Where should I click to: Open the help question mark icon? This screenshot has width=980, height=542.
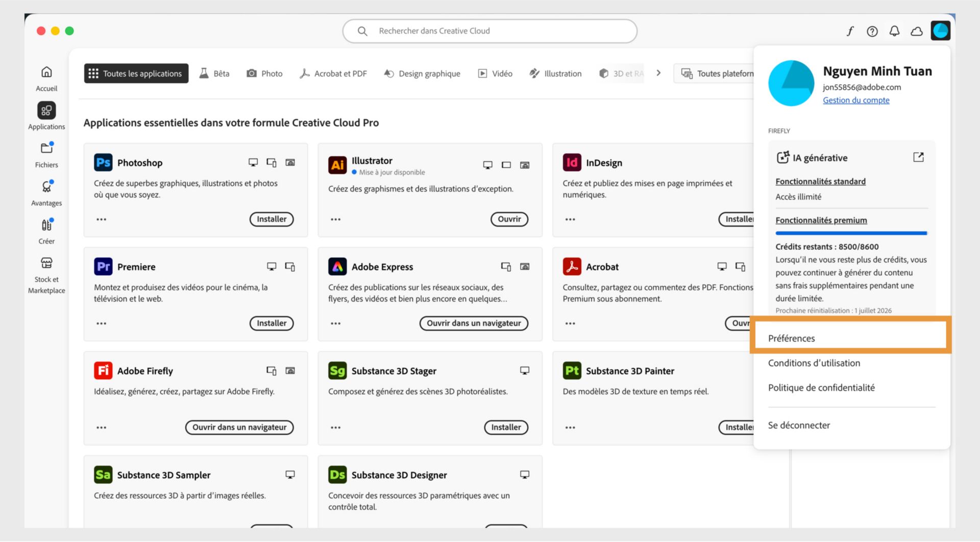pos(872,31)
